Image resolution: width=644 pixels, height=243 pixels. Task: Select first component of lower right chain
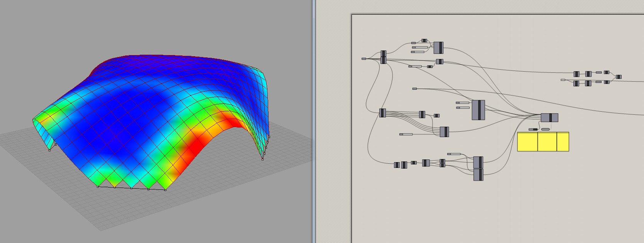pos(576,83)
